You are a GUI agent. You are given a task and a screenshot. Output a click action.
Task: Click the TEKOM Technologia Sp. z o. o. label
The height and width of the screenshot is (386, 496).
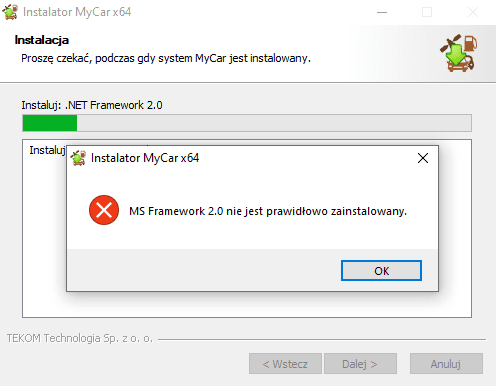80,338
